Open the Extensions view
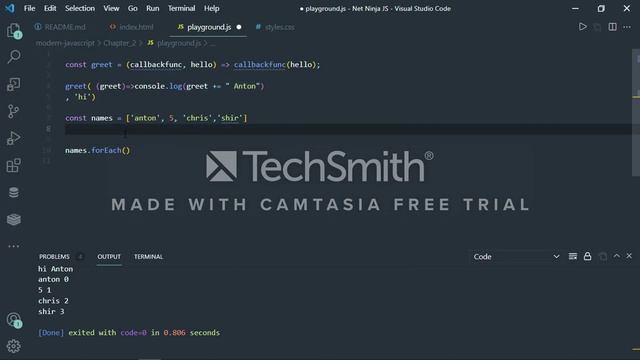This screenshot has height=360, width=640. click(13, 165)
